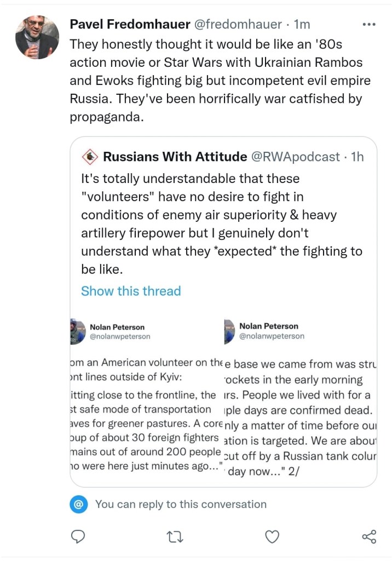Open Pavel Fredomhauer's profile name link
This screenshot has width=392, height=561.
130,24
